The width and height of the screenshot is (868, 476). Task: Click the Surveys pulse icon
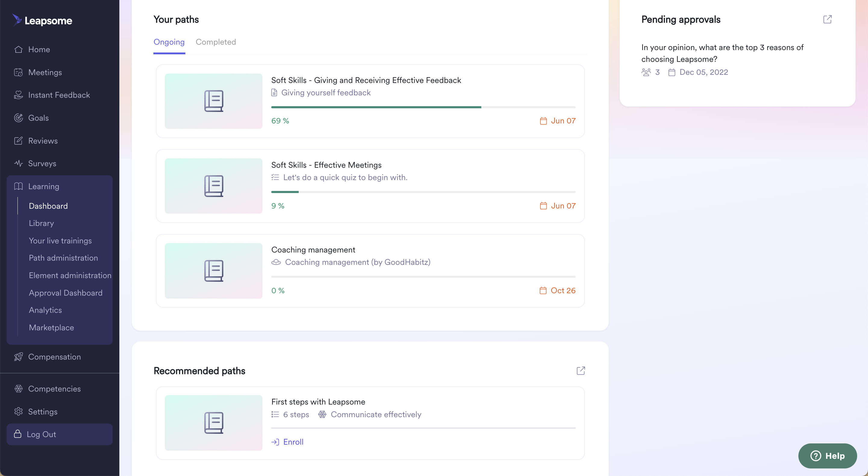18,163
